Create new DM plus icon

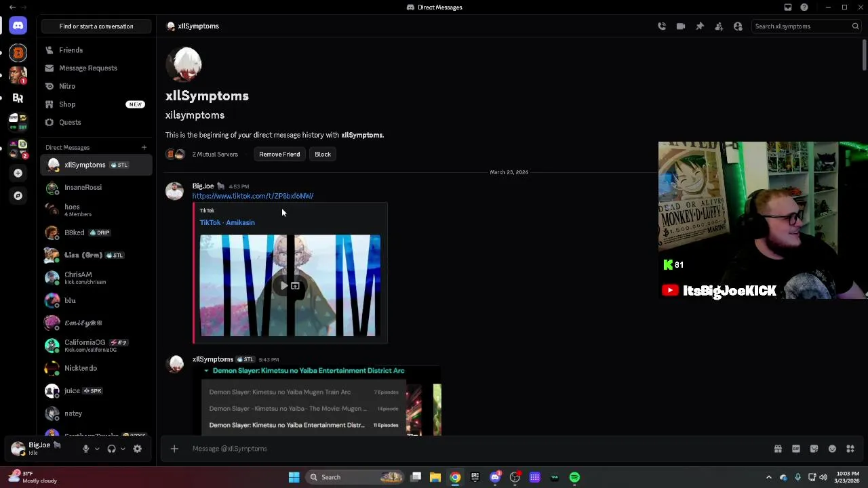[144, 147]
